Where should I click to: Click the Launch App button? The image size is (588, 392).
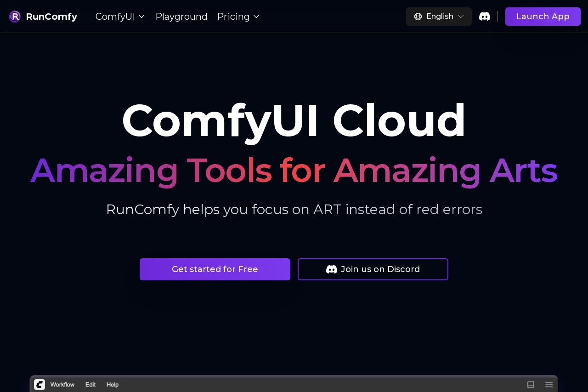543,17
